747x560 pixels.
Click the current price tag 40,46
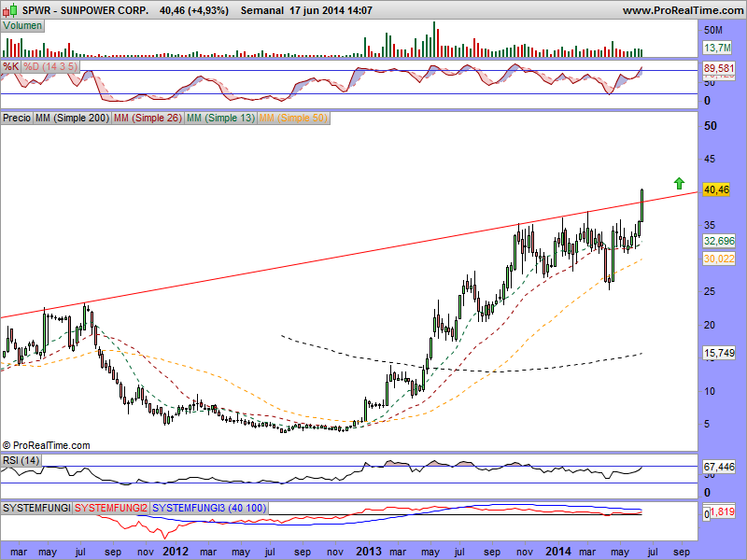716,189
